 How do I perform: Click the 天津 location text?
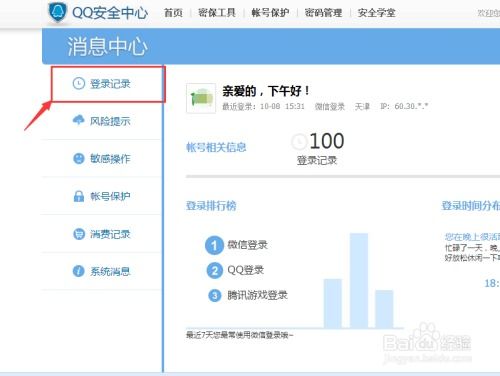click(x=362, y=106)
